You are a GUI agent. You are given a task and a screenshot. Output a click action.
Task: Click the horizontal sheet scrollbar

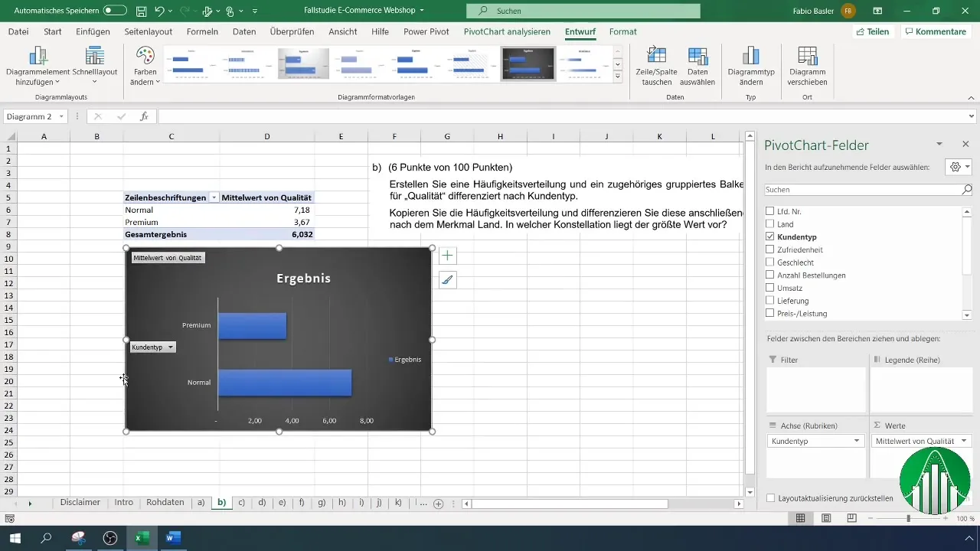pyautogui.click(x=570, y=504)
